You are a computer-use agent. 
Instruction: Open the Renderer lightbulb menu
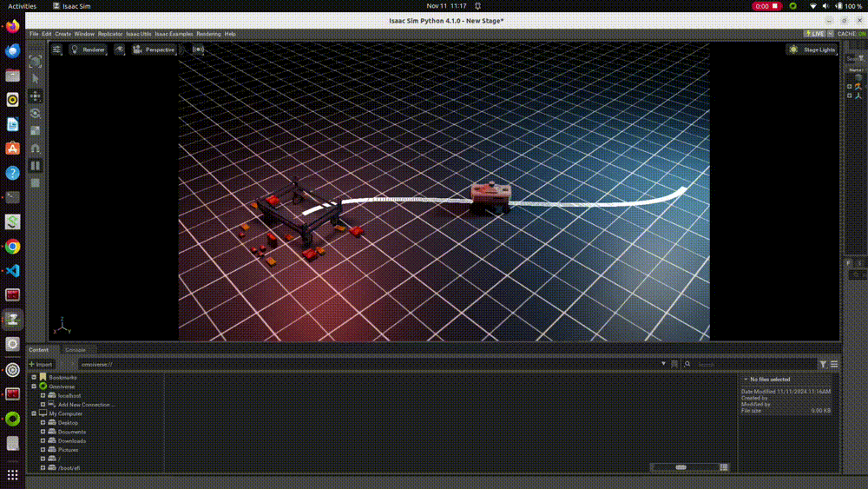click(x=88, y=50)
